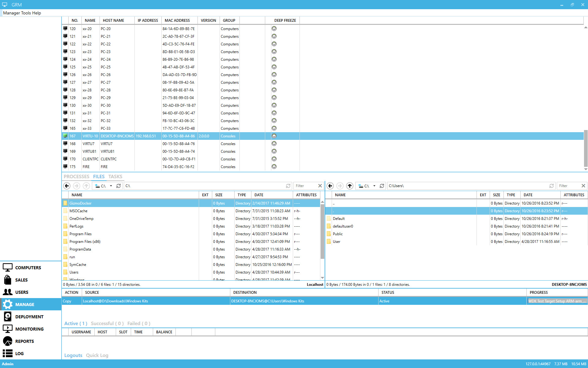Toggle Deep Freeze icon for FIRE row
Screen dimensions: 588x368
click(x=274, y=167)
